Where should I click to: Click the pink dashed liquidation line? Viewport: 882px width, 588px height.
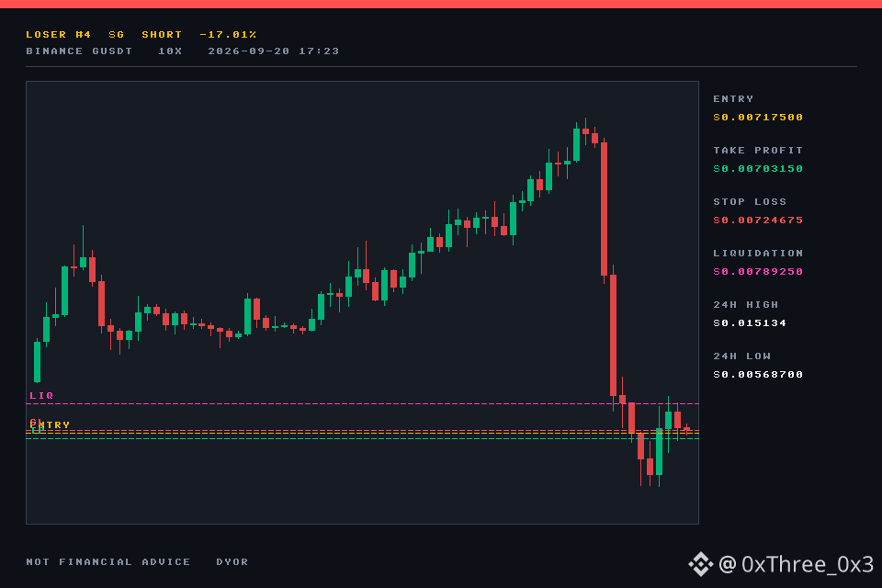(362, 404)
